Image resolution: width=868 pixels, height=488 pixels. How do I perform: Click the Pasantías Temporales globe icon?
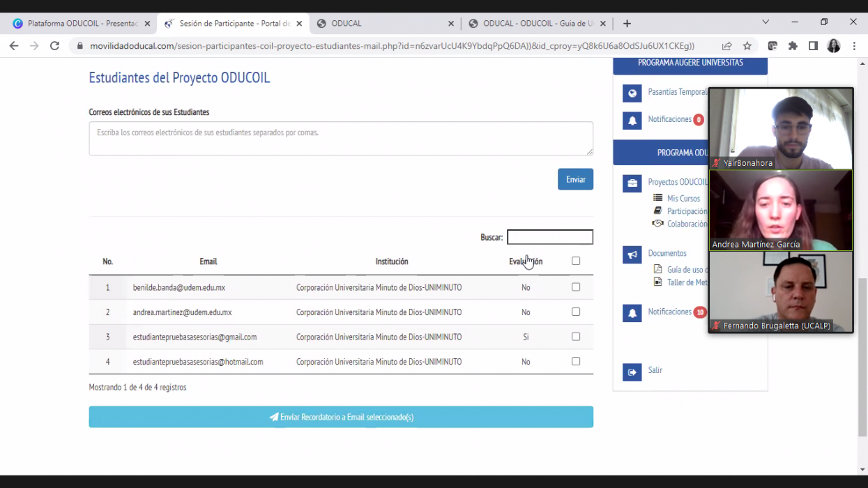coord(632,93)
